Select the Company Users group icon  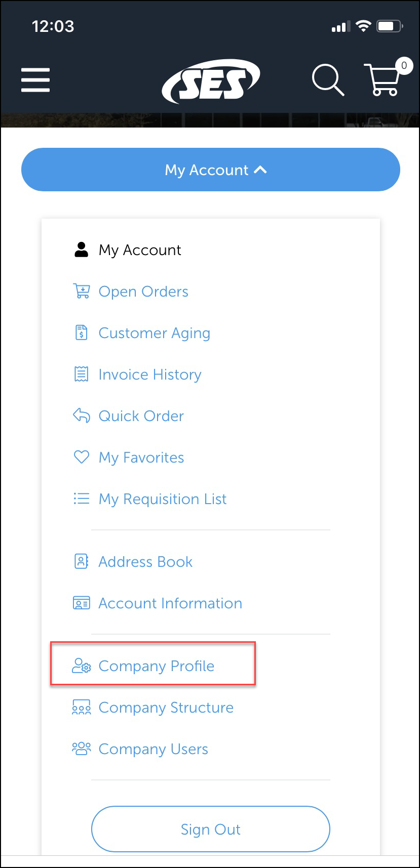pos(81,749)
